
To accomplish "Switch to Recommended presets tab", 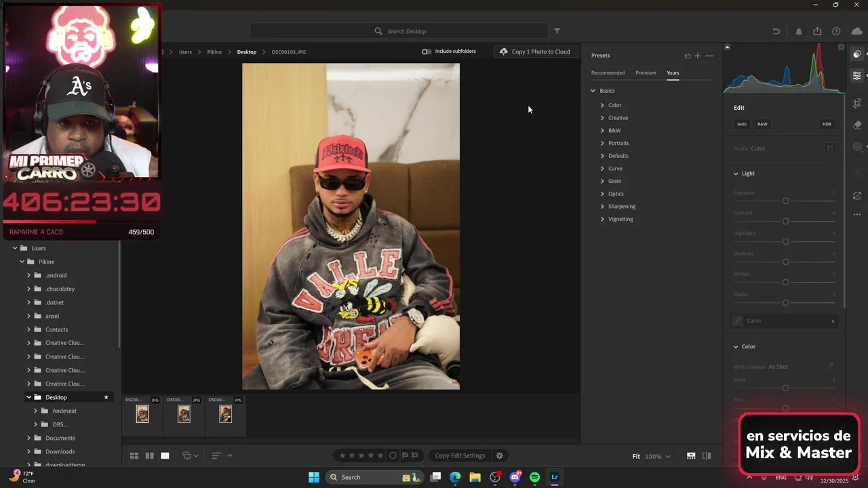I will coord(608,73).
